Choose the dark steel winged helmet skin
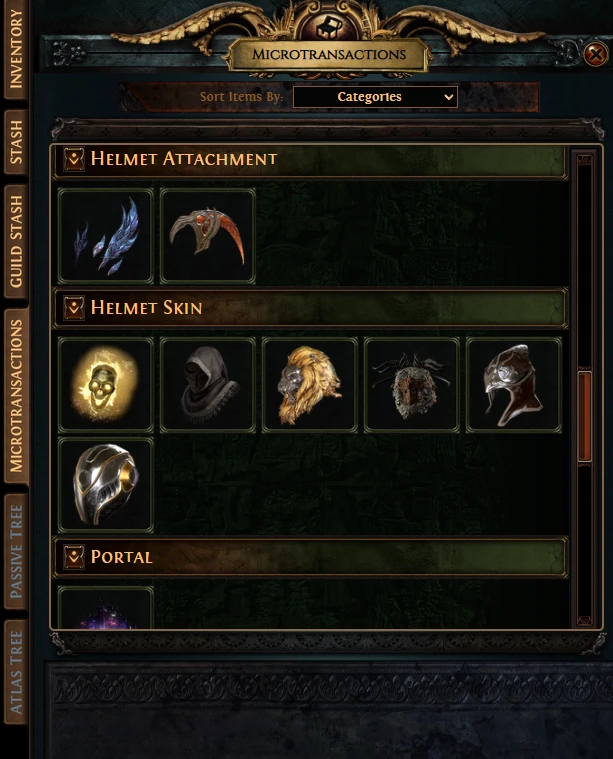This screenshot has width=613, height=759. pos(514,385)
